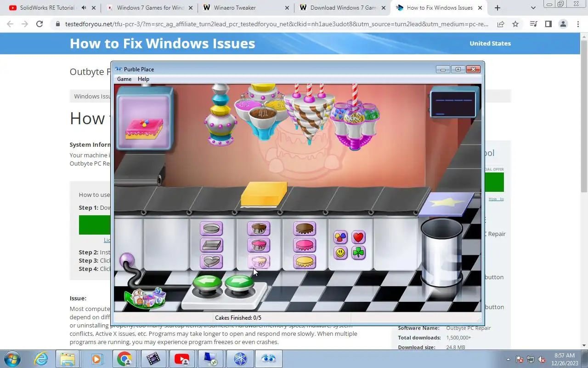
Task: Open media controls icon in Chrome toolbar
Action: [x=533, y=24]
